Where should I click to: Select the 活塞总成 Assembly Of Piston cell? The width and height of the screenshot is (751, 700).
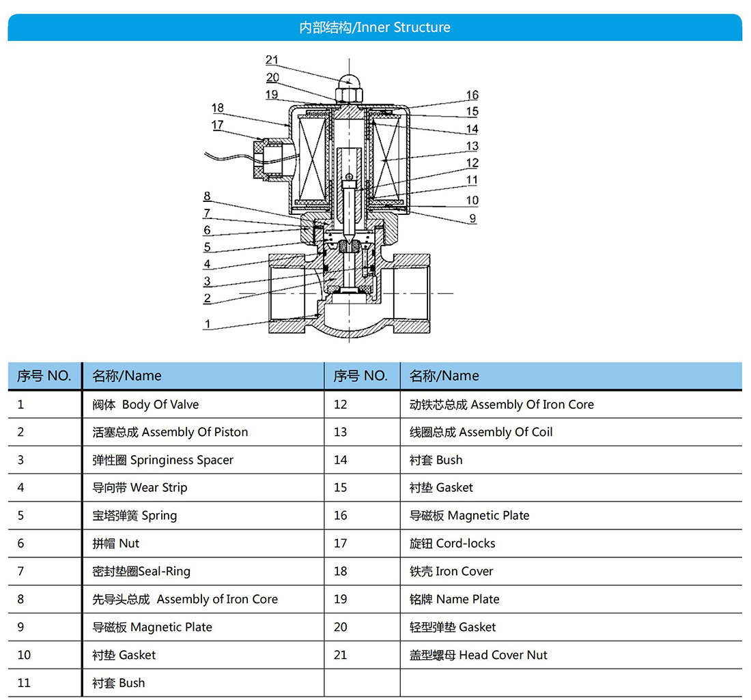pyautogui.click(x=203, y=432)
